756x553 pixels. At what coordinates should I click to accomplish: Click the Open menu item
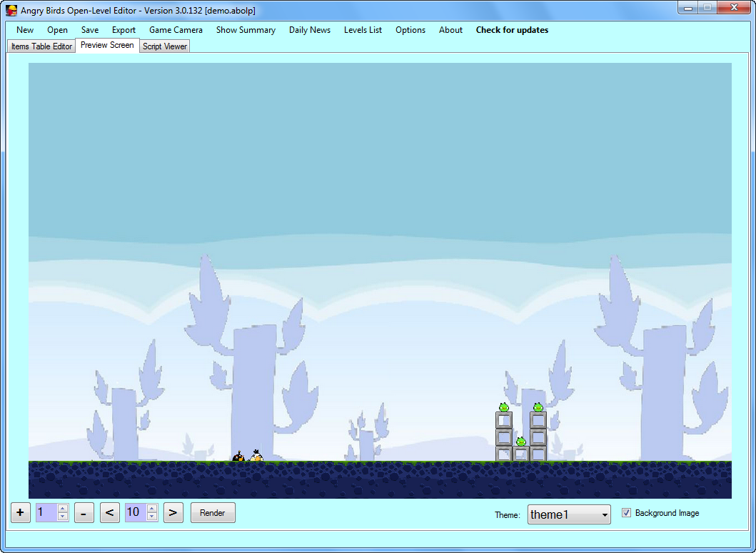point(57,30)
